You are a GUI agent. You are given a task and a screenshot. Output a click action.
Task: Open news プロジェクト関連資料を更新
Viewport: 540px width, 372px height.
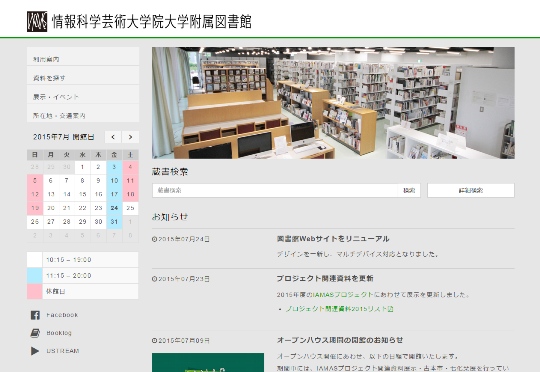point(325,278)
